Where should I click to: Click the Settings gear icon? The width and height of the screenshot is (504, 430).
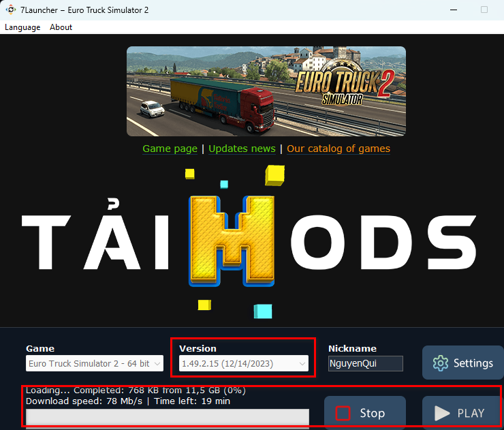click(441, 363)
